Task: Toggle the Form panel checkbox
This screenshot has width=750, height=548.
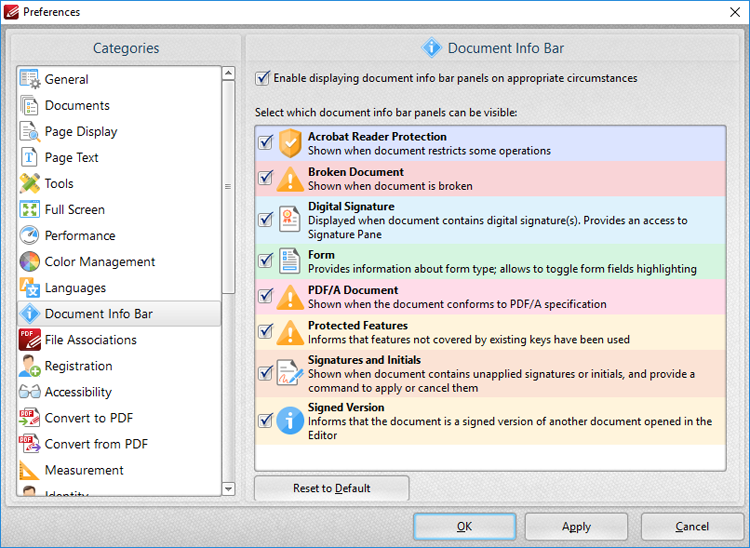Action: tap(265, 261)
